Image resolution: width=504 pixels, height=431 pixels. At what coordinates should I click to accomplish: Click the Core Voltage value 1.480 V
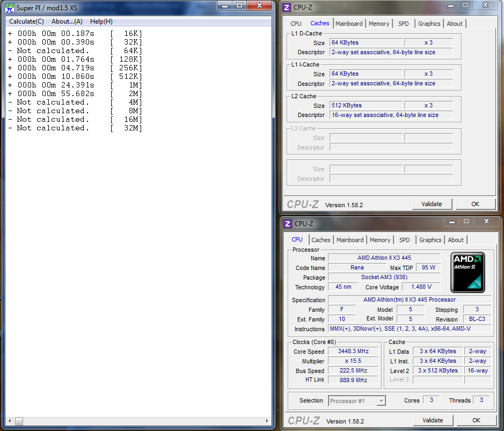tap(421, 287)
